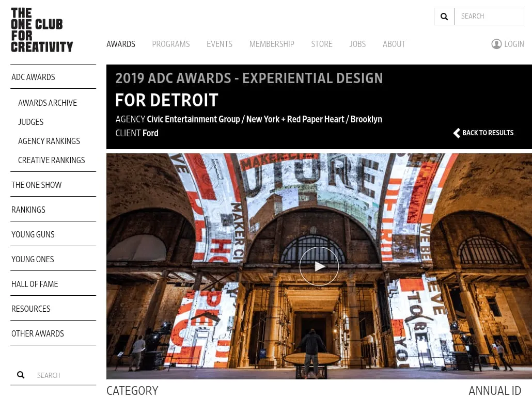
Task: Open Creative Rankings sidebar link
Action: coord(52,160)
